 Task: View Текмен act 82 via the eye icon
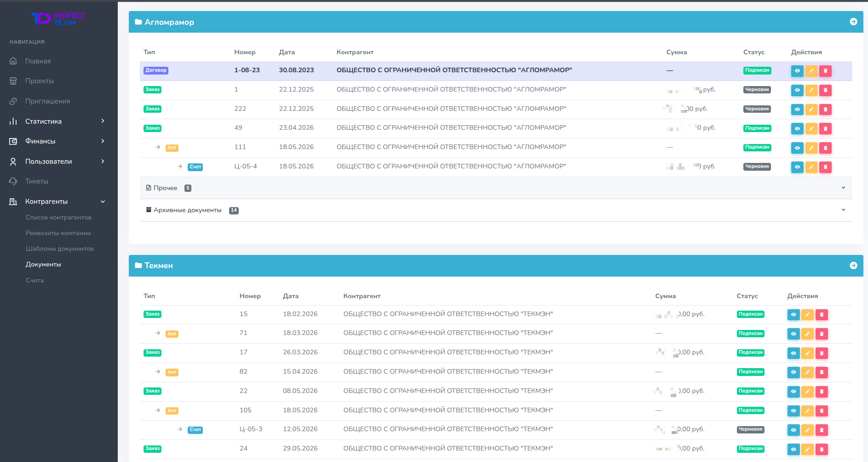[x=793, y=372]
